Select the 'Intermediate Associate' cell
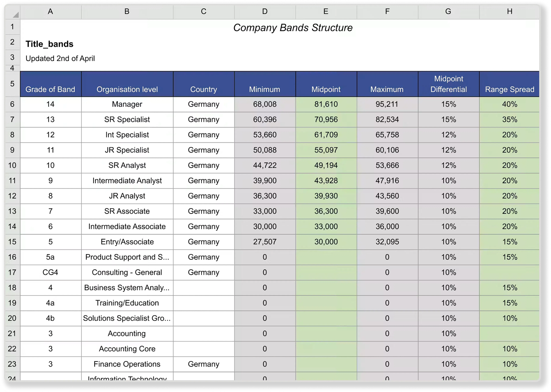This screenshot has height=392, width=551. 127,226
